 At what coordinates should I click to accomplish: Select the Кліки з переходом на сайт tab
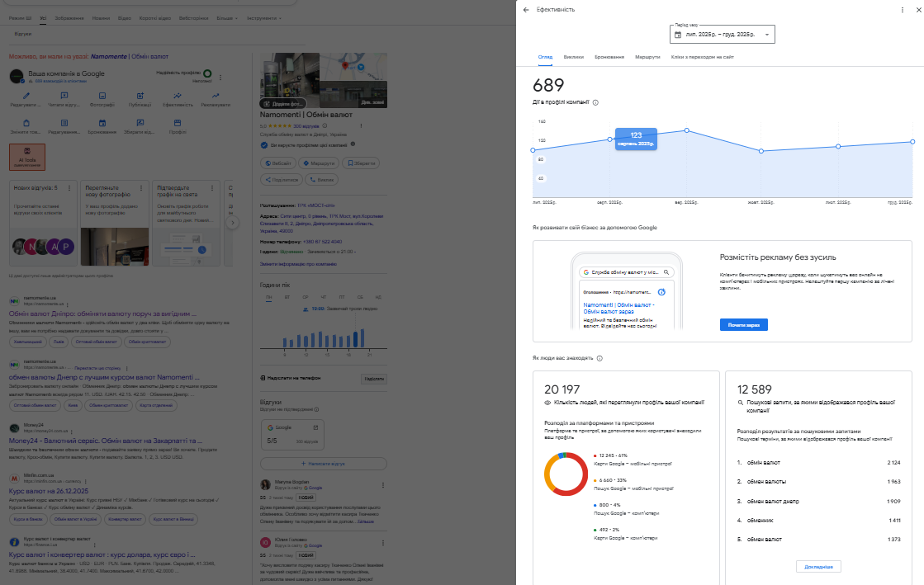click(x=702, y=57)
